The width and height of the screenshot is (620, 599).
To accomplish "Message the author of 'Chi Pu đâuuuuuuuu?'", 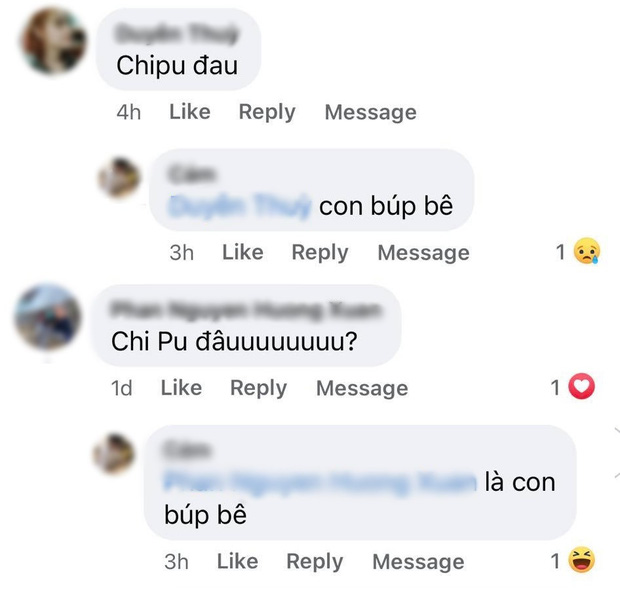I will (362, 388).
